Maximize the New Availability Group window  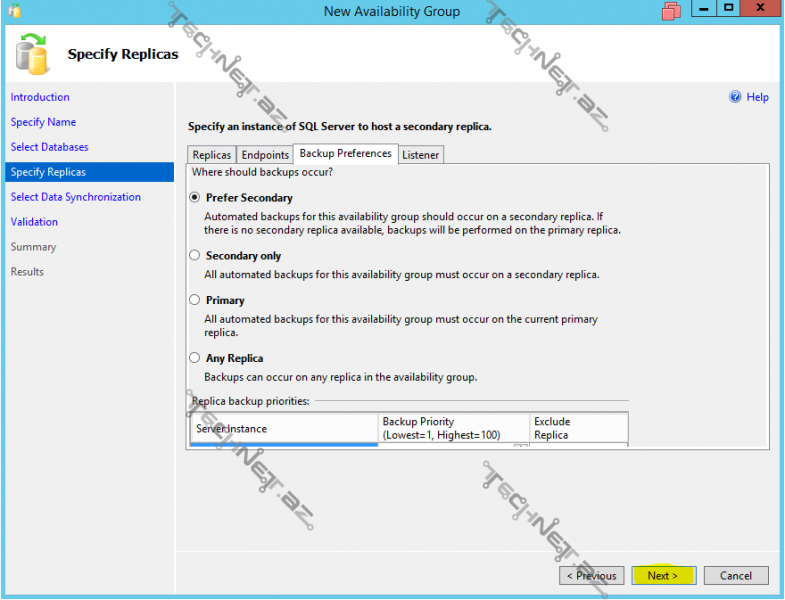pyautogui.click(x=729, y=9)
